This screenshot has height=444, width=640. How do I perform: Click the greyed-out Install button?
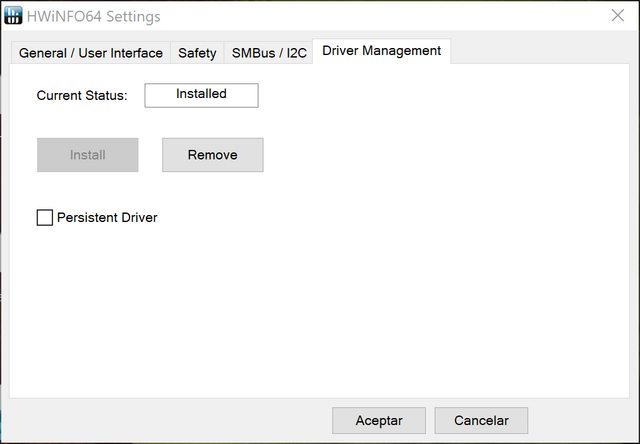pos(88,155)
